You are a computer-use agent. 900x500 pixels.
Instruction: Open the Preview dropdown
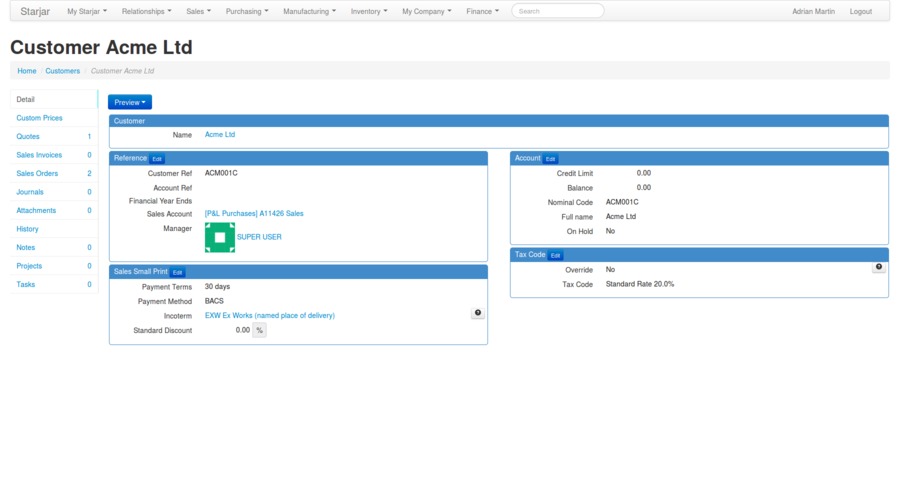(x=130, y=102)
